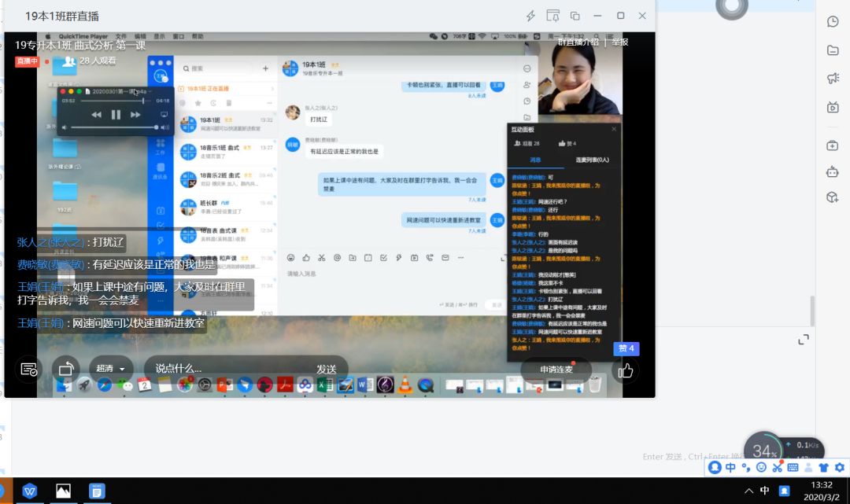Expand the chat input area arrows
Screen dimensions: 850x504
pyautogui.click(x=803, y=340)
